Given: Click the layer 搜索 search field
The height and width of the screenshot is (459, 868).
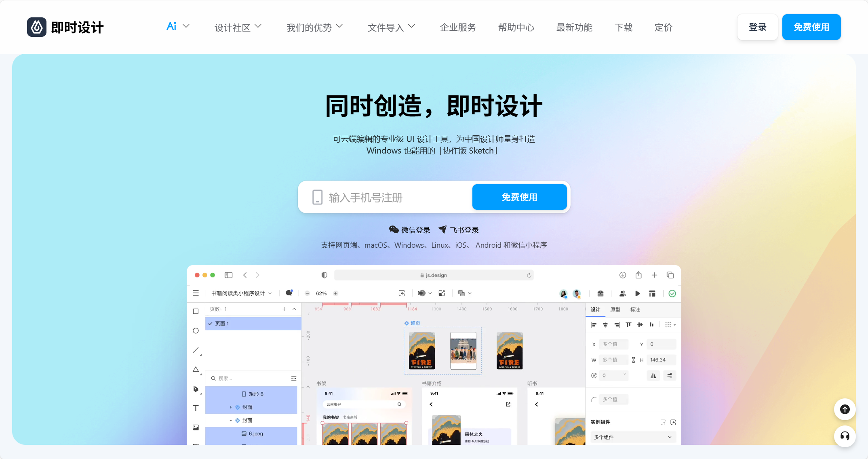Looking at the screenshot, I should (x=249, y=378).
